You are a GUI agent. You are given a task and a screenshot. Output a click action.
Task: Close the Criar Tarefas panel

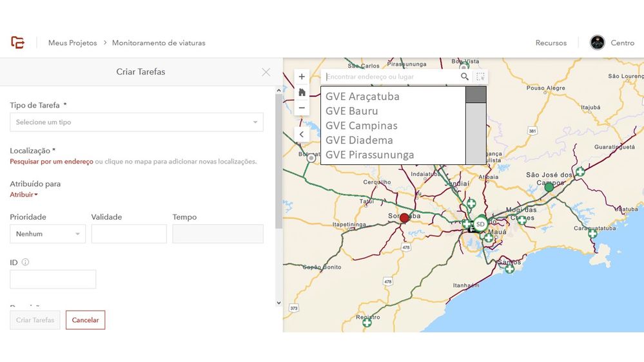[266, 72]
